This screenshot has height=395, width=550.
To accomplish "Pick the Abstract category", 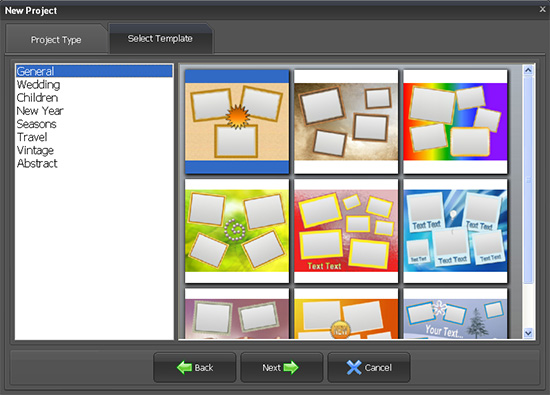I will click(x=37, y=163).
